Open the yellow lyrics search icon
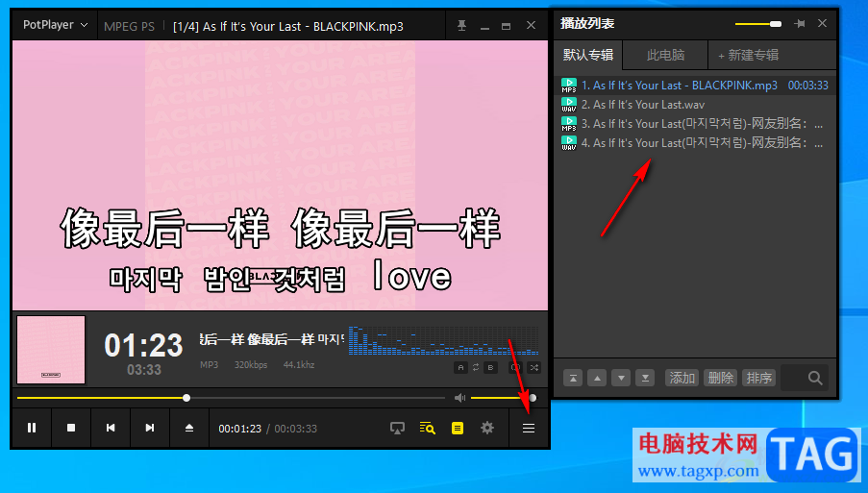The image size is (868, 493). click(427, 429)
